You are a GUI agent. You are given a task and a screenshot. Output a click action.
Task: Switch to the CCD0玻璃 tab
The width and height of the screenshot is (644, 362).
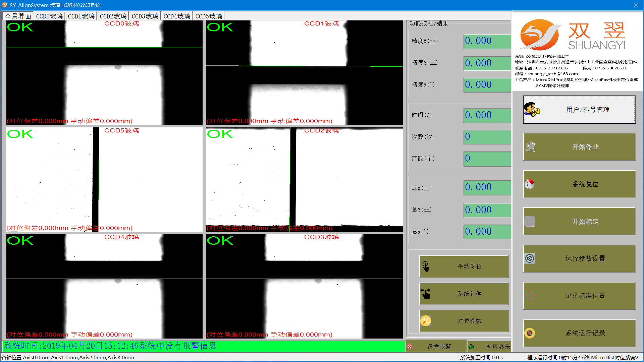click(49, 16)
